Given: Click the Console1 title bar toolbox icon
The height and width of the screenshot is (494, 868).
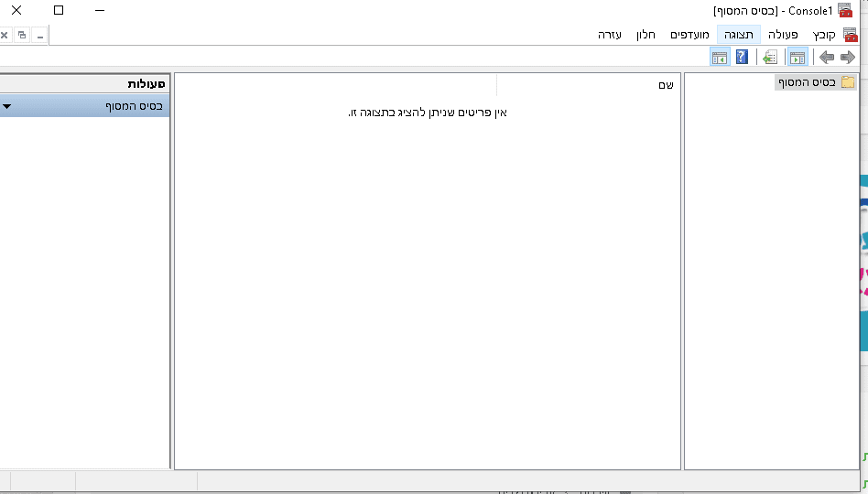Looking at the screenshot, I should pos(845,10).
